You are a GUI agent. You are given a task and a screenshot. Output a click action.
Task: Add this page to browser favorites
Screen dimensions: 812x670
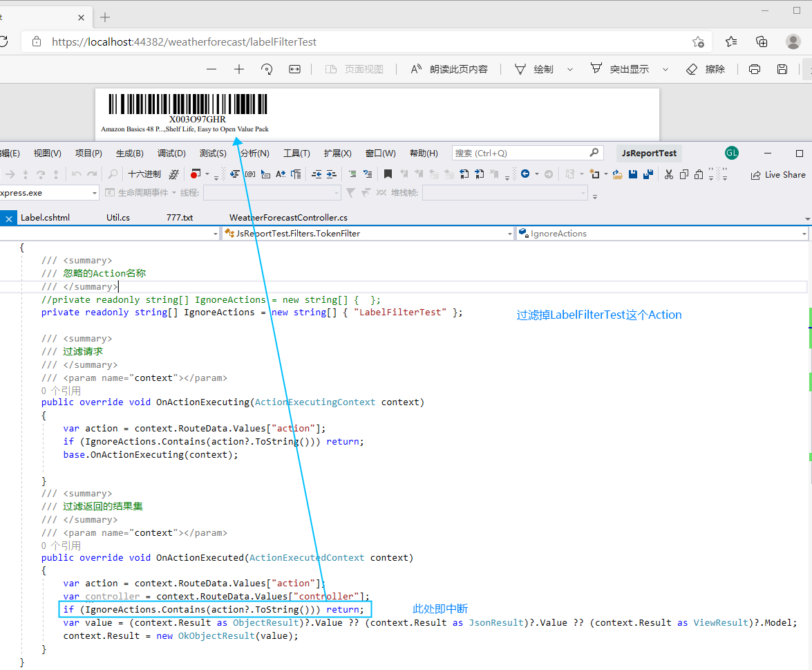(698, 41)
